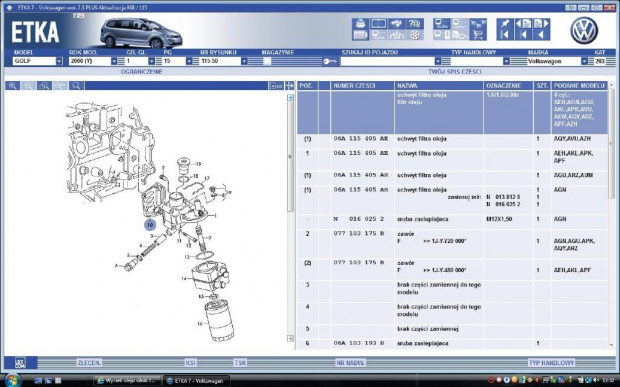Expand the Nr Rysunku dropdown 115 50
The width and height of the screenshot is (620, 387).
coord(223,61)
